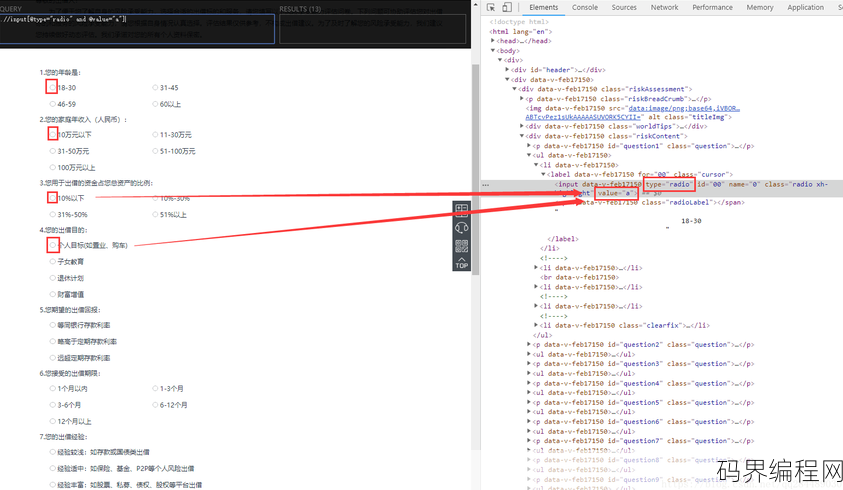
Task: Toggle the DevTools device toolbar icon
Action: point(506,7)
